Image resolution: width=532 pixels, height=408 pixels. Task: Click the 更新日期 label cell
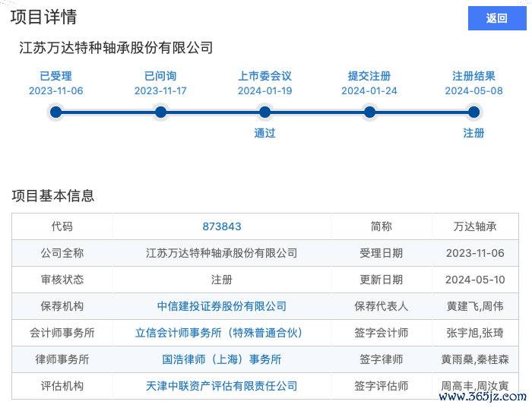pos(382,280)
